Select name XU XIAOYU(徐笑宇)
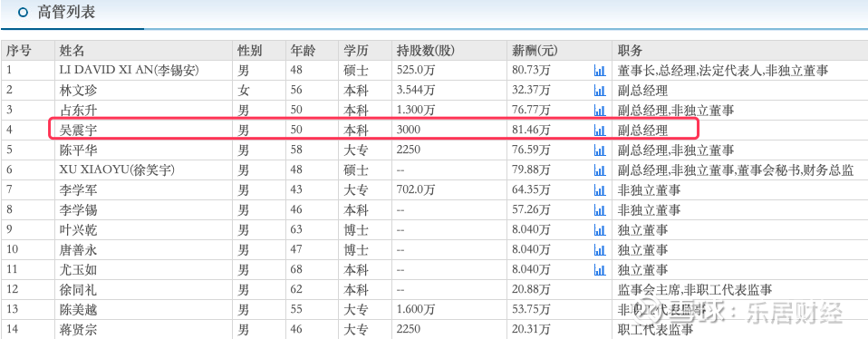 [x=118, y=170]
